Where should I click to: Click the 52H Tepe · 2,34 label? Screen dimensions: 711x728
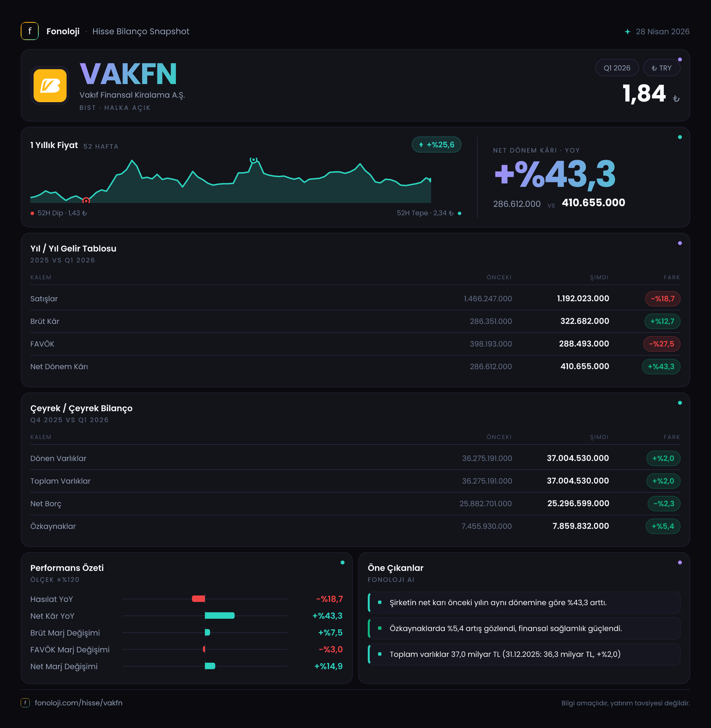[x=425, y=213]
